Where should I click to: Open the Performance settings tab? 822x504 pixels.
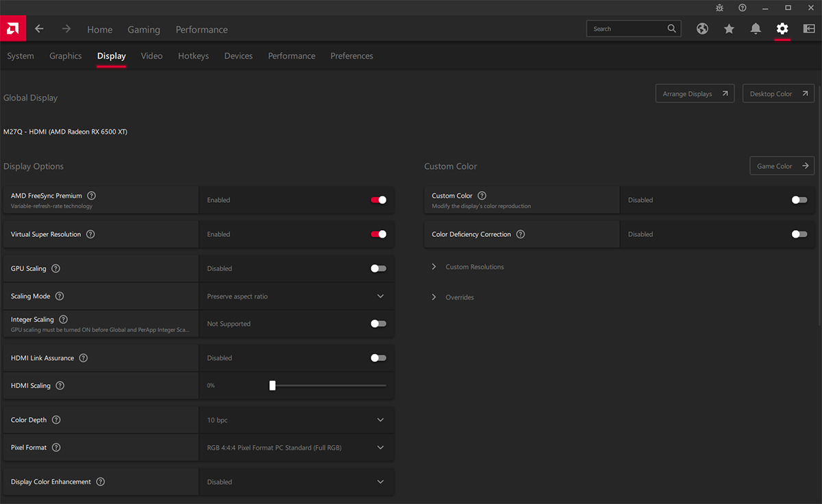292,56
